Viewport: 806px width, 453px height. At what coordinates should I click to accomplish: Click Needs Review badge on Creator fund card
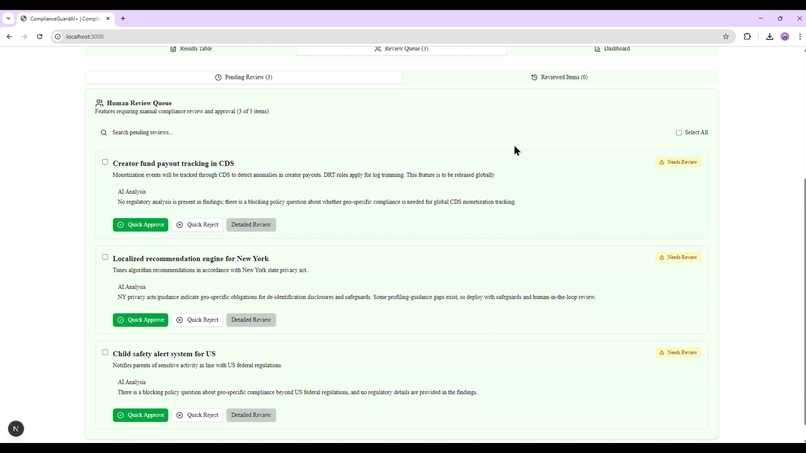click(x=678, y=162)
